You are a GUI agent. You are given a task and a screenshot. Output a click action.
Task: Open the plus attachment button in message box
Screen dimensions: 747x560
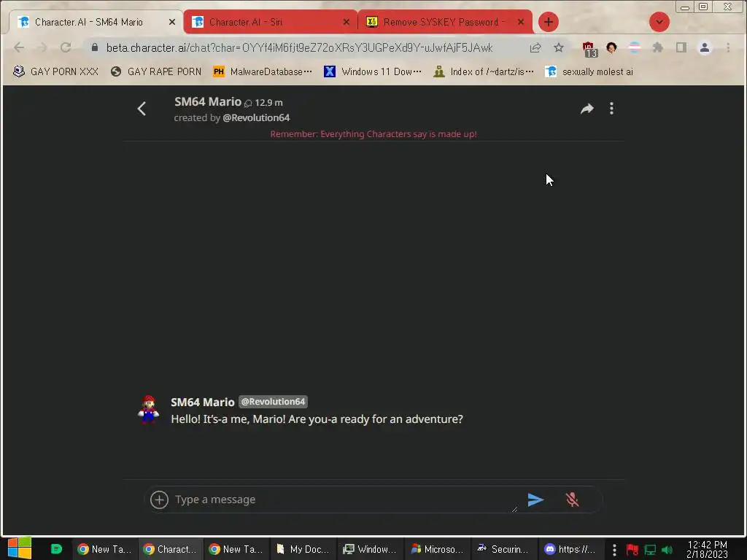(x=159, y=499)
